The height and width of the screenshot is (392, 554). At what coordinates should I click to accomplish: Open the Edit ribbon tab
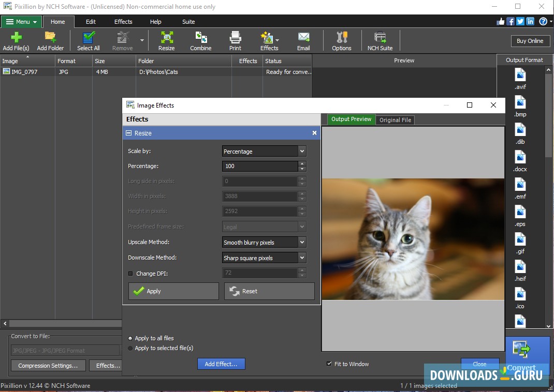click(91, 22)
